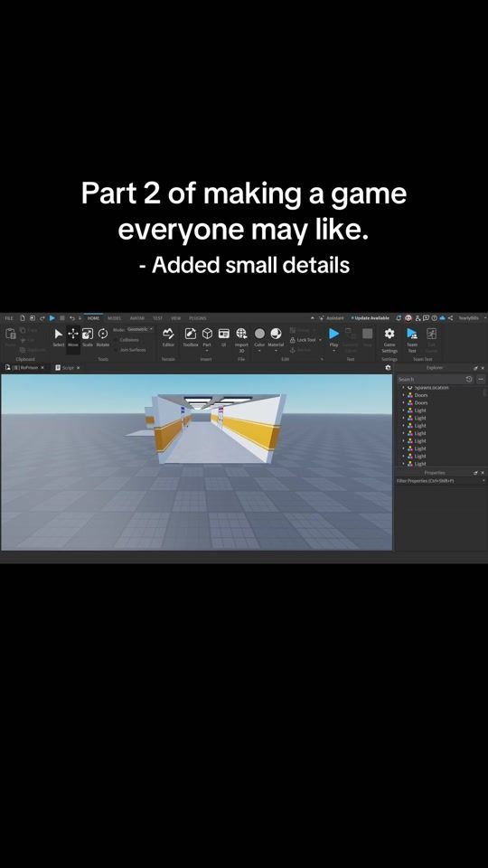This screenshot has width=488, height=868.
Task: Click the Filter Properties input field
Action: (438, 481)
